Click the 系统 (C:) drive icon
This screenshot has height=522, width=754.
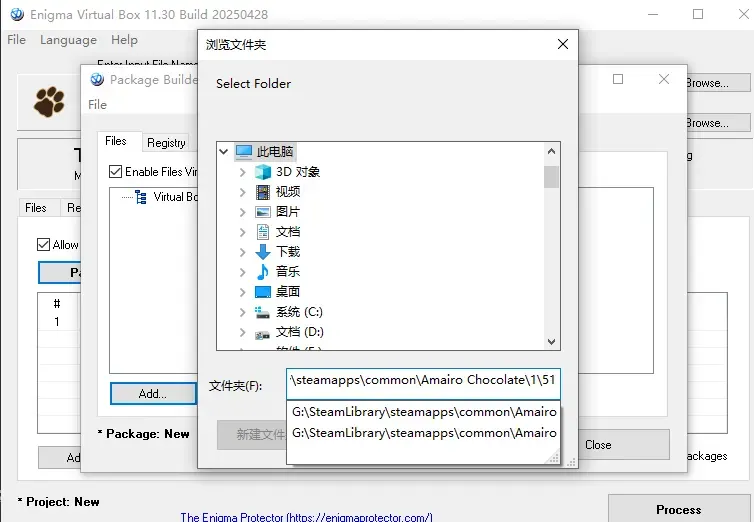coord(262,313)
